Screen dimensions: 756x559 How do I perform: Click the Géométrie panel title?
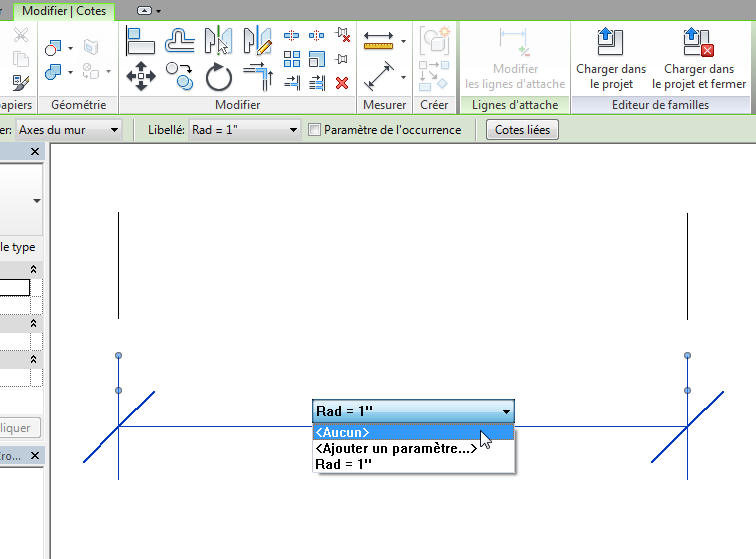point(79,105)
